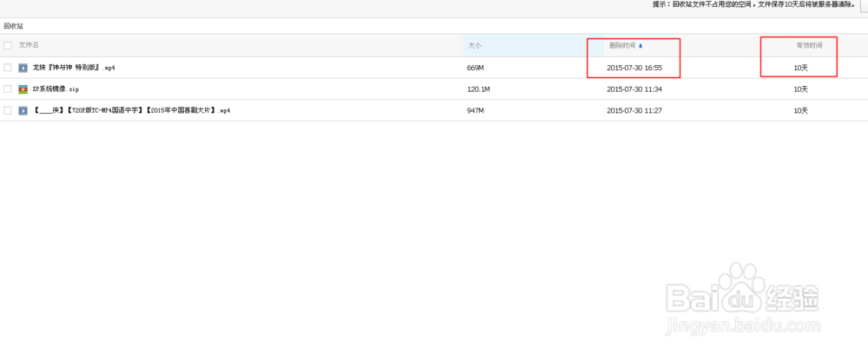The height and width of the screenshot is (355, 868).
Task: Sort the list by 文件名 column header
Action: coord(30,45)
